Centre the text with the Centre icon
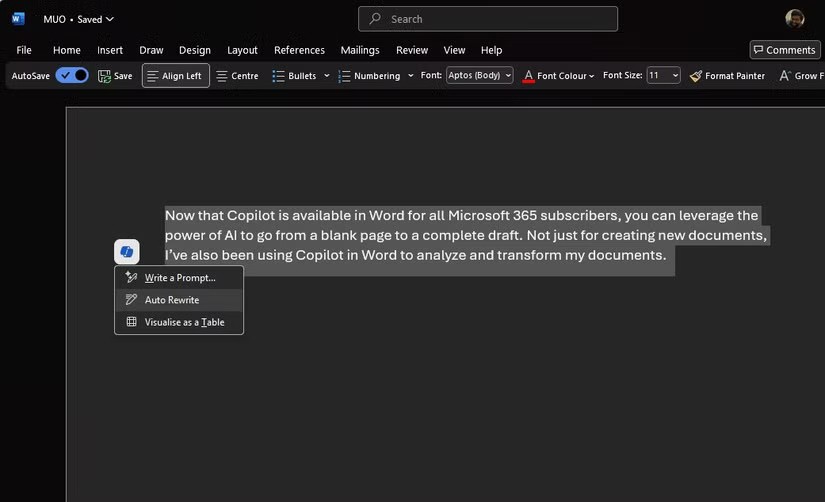 (221, 76)
